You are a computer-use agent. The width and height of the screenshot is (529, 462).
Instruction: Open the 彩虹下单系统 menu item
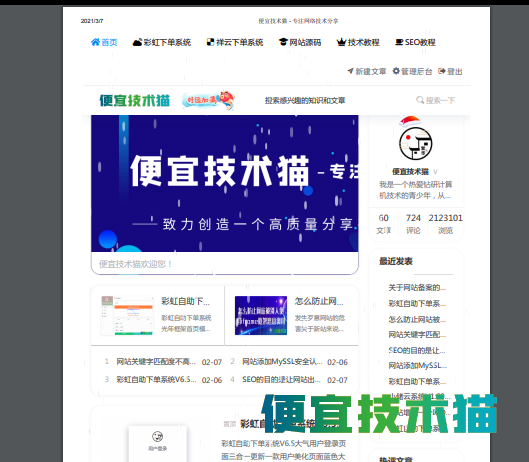coord(162,42)
